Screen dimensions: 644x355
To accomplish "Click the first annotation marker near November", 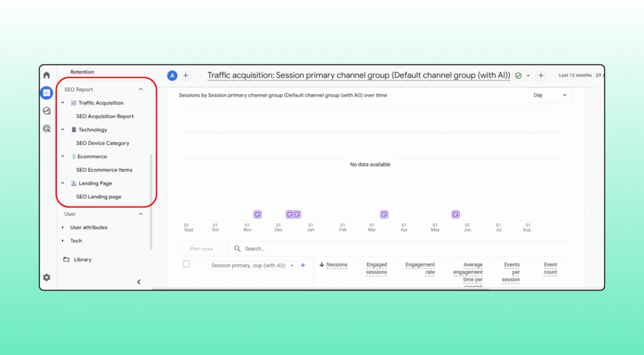I will pyautogui.click(x=257, y=215).
